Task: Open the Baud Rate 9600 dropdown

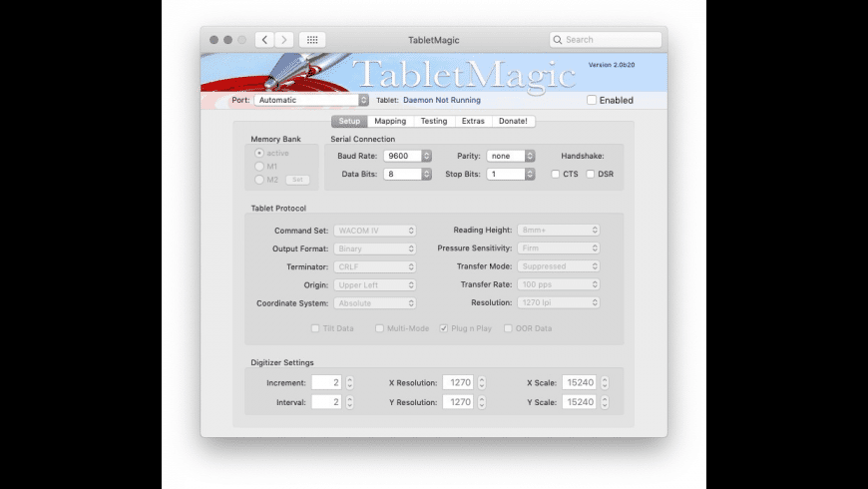Action: pos(407,156)
